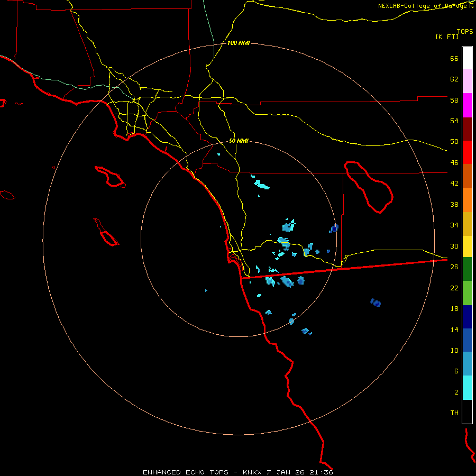This screenshot has height=476, width=476.
Task: Click the 50 NMI range ring label
Action: (239, 141)
